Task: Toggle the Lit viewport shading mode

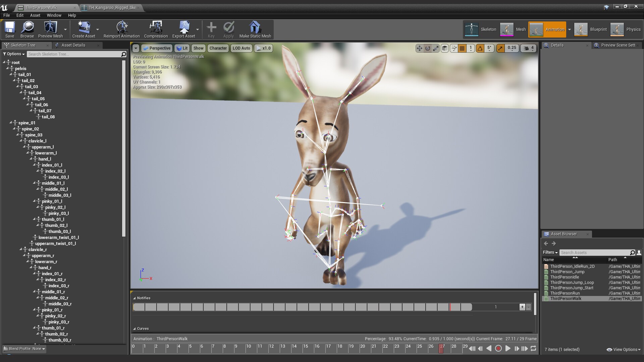Action: [x=182, y=48]
